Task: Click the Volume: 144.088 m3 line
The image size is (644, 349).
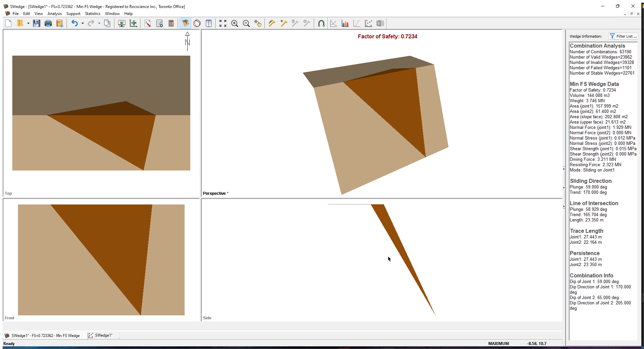Action: (589, 96)
